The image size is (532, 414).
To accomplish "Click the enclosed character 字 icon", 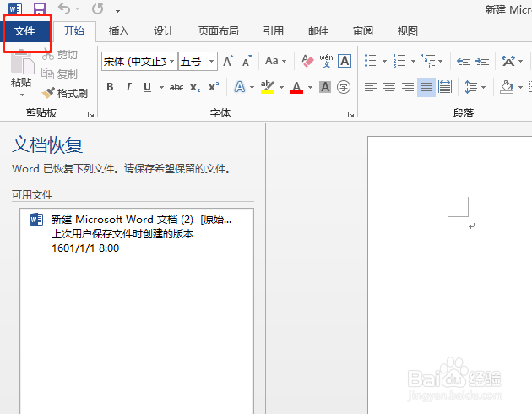I will click(344, 87).
